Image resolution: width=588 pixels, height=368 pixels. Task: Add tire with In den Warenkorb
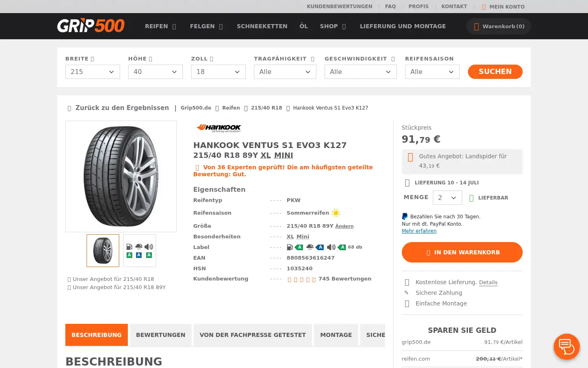click(462, 252)
